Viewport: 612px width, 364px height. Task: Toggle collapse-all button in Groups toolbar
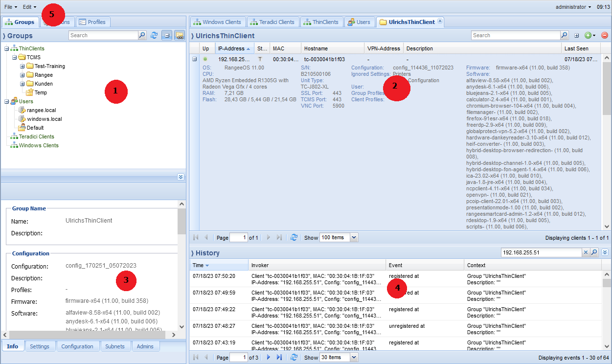[167, 35]
